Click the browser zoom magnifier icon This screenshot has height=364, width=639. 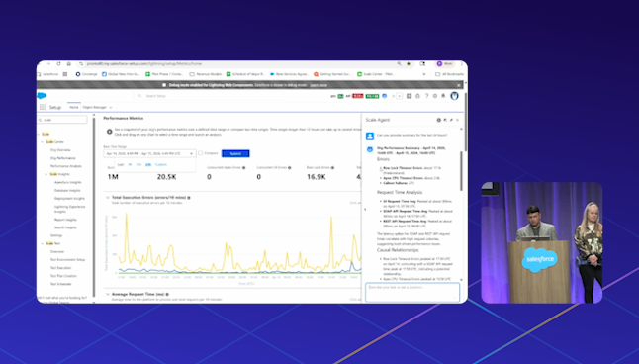pos(399,64)
